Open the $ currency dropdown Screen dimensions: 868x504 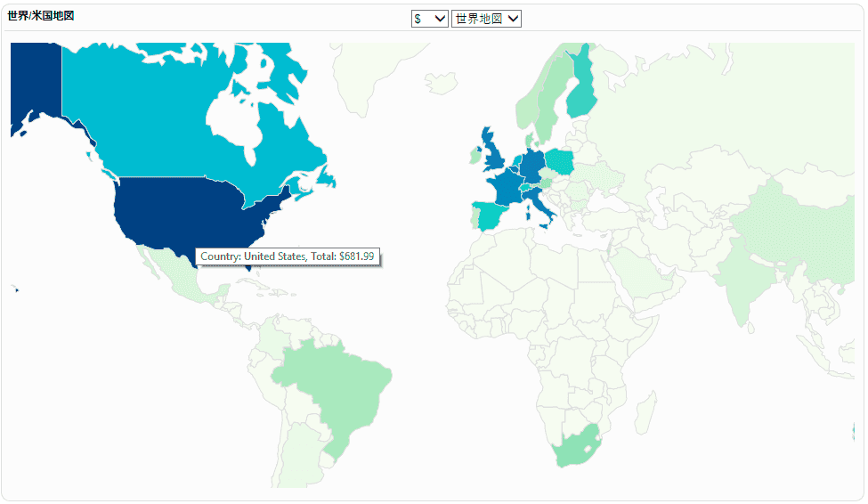429,19
